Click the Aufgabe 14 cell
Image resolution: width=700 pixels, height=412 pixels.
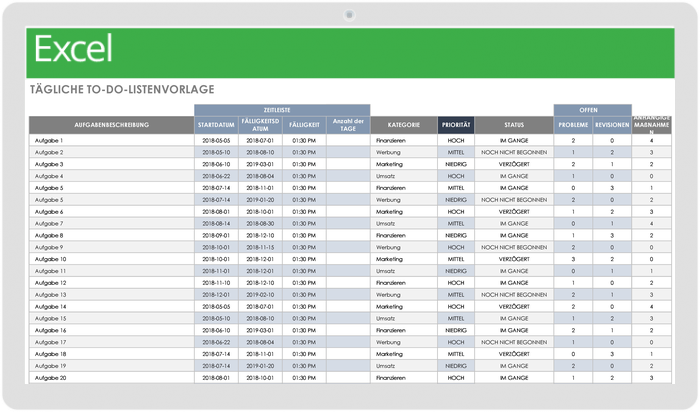(x=112, y=307)
